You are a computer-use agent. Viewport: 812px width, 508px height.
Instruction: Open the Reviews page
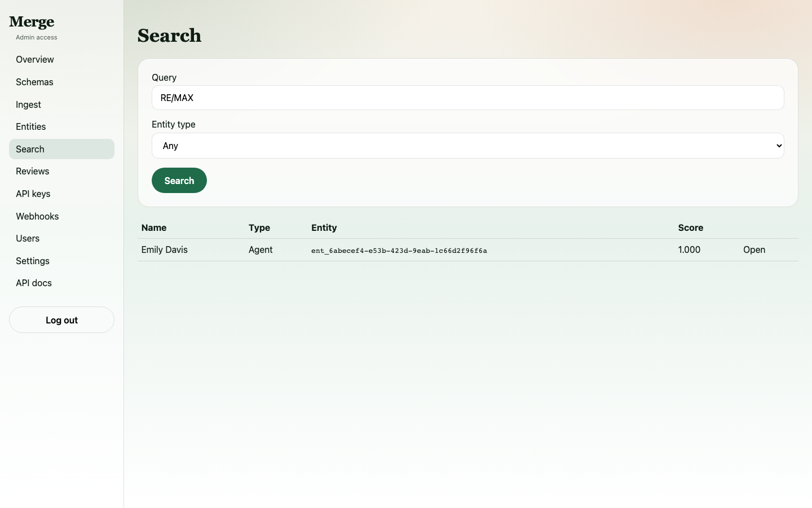point(61,171)
